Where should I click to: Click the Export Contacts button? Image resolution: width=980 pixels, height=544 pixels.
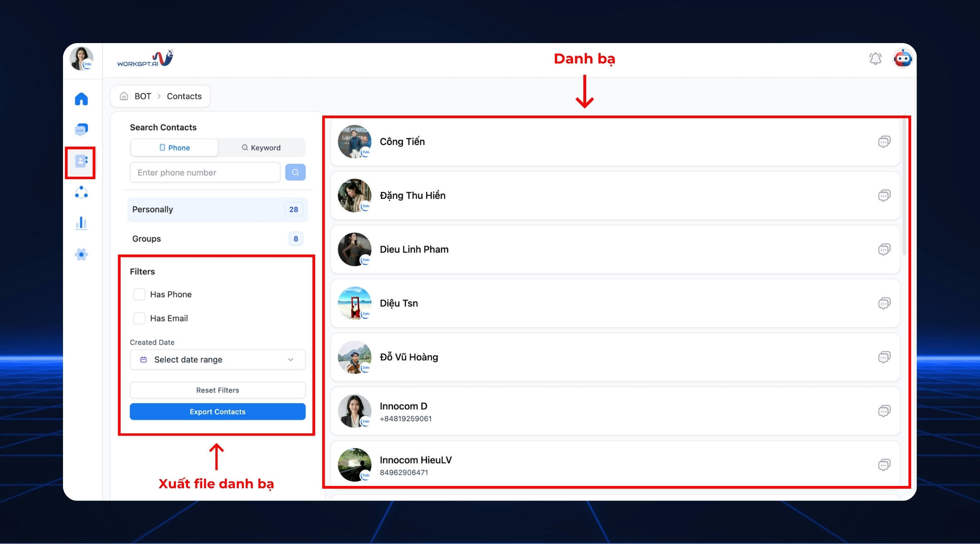pos(218,412)
